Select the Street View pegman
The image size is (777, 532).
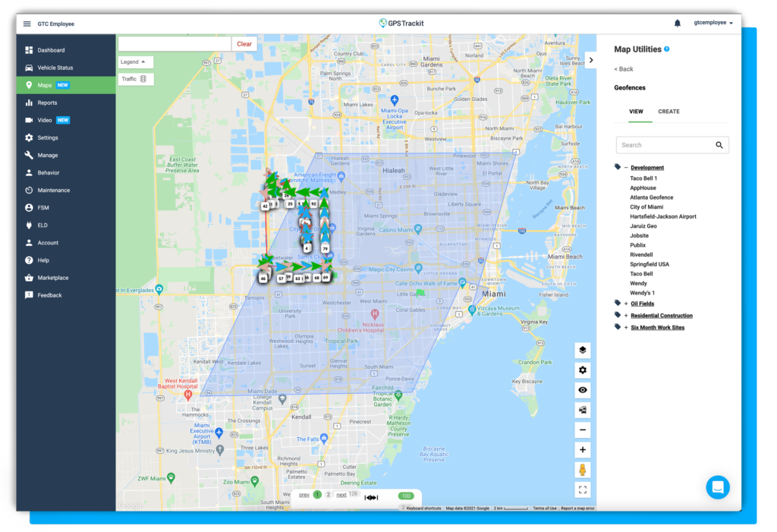click(582, 470)
